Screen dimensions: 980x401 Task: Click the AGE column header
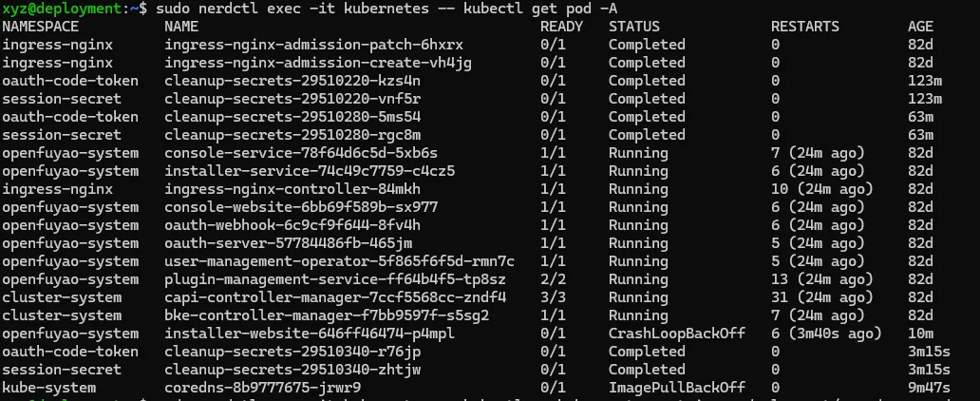[921, 27]
